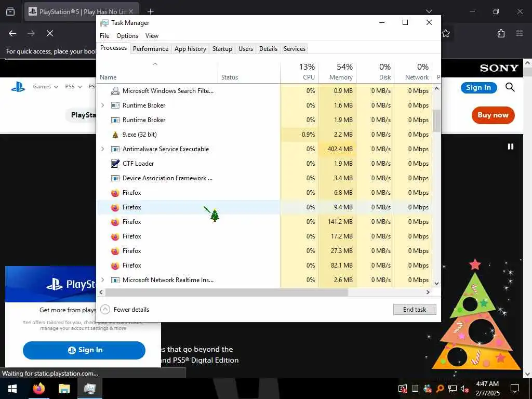Image resolution: width=532 pixels, height=399 pixels.
Task: Select the 9.exe (32 bit) tree icon process
Action: [x=115, y=135]
